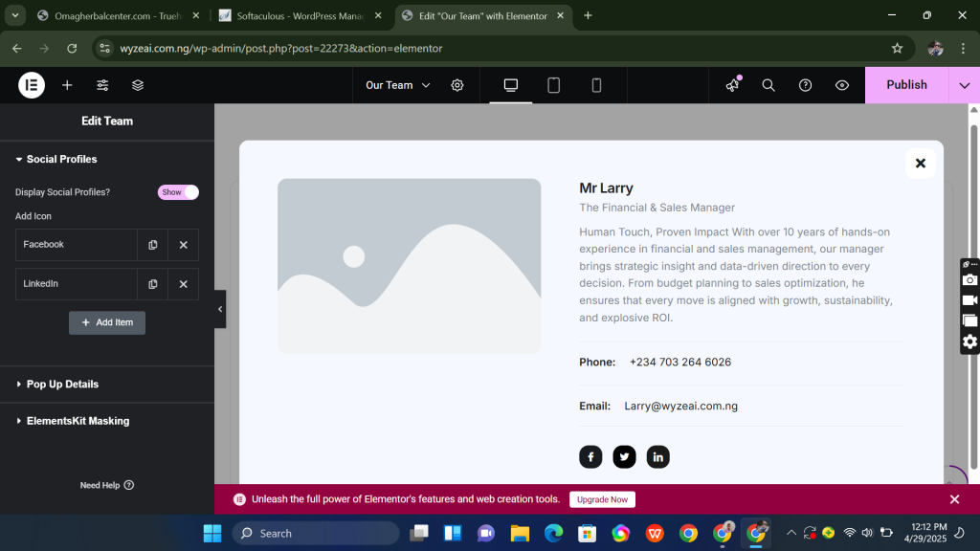
Task: Show hidden system tray icons
Action: click(791, 533)
